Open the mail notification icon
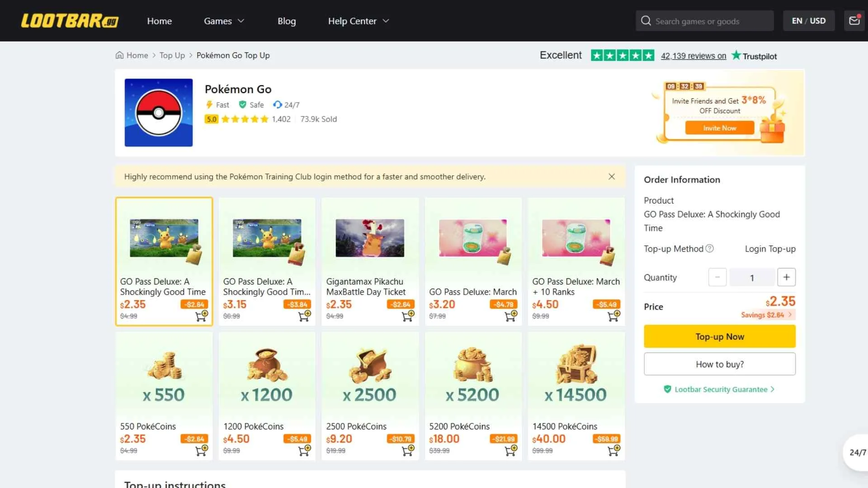 [x=854, y=20]
